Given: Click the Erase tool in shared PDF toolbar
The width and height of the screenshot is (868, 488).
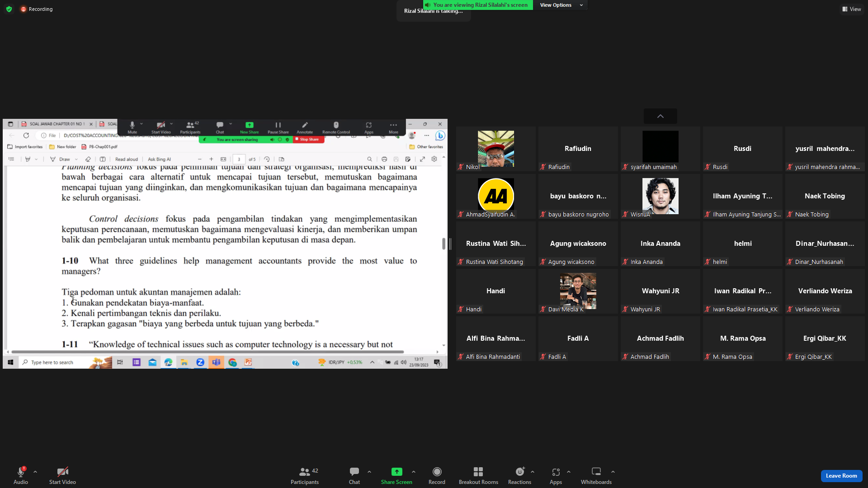Looking at the screenshot, I should click(88, 159).
